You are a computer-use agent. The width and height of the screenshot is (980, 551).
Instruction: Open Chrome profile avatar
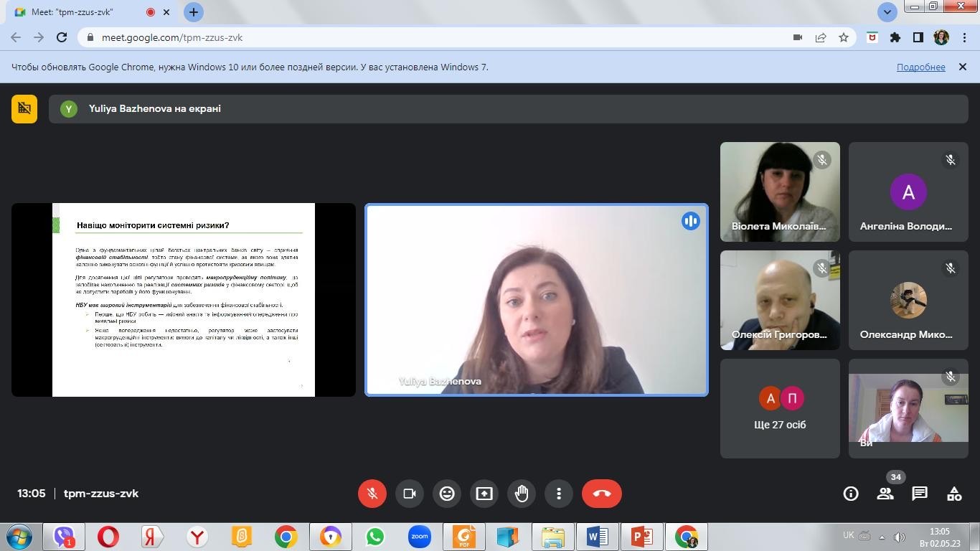(x=941, y=37)
